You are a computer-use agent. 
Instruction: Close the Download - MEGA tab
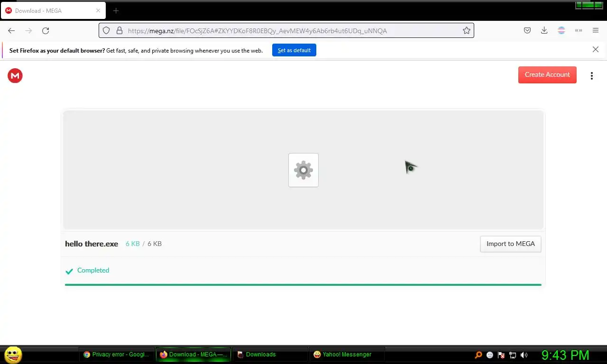(x=98, y=10)
